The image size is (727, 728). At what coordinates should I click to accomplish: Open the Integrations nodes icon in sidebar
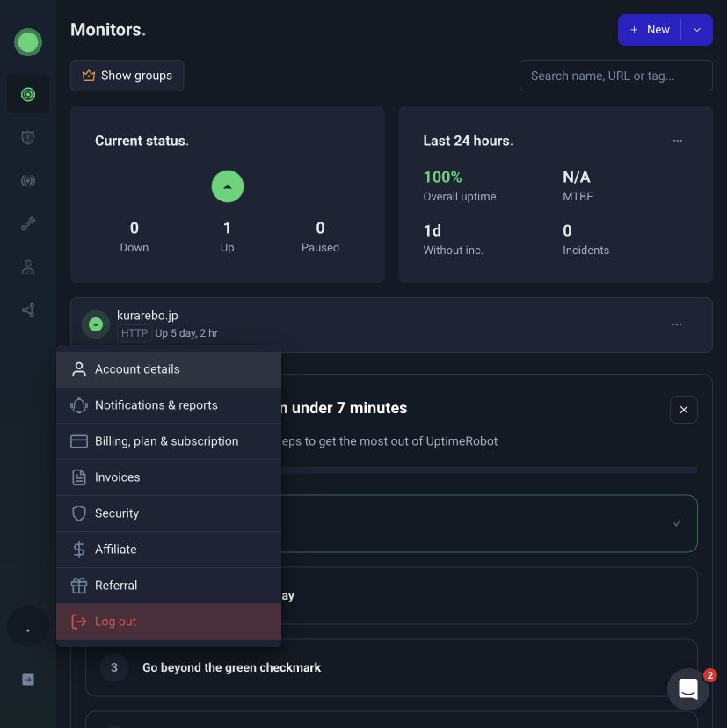(x=28, y=309)
